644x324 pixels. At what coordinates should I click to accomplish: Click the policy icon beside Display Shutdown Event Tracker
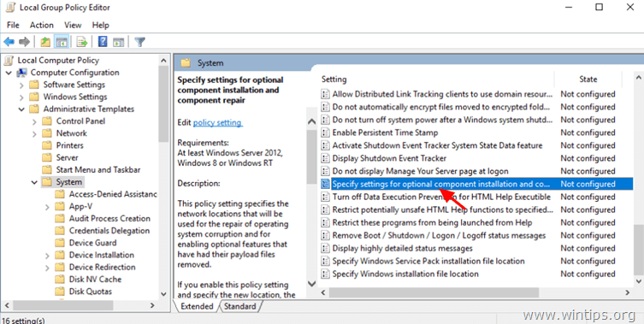325,158
